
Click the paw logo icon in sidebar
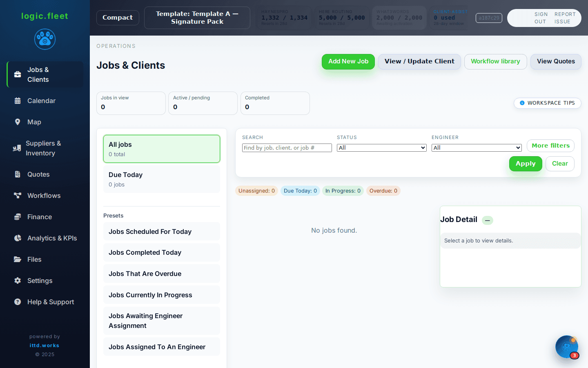click(45, 39)
